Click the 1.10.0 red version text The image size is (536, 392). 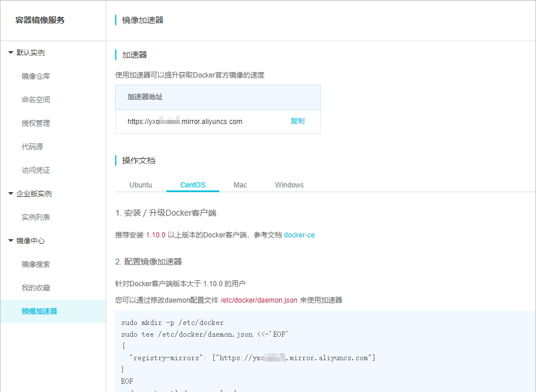point(156,235)
